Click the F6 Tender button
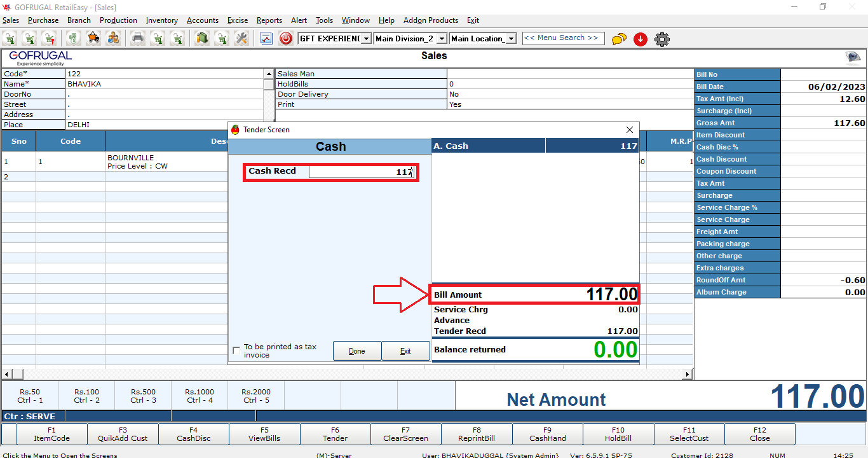This screenshot has width=868, height=458. pyautogui.click(x=335, y=434)
